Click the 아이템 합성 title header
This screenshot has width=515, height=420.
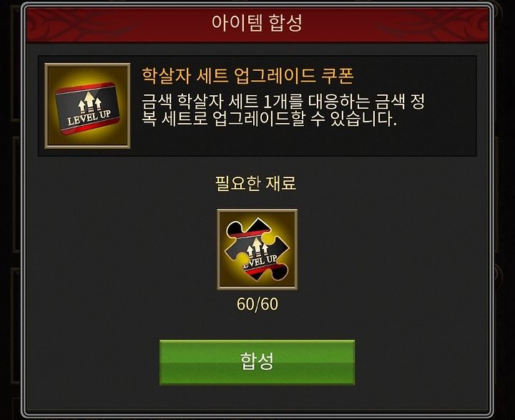257,23
